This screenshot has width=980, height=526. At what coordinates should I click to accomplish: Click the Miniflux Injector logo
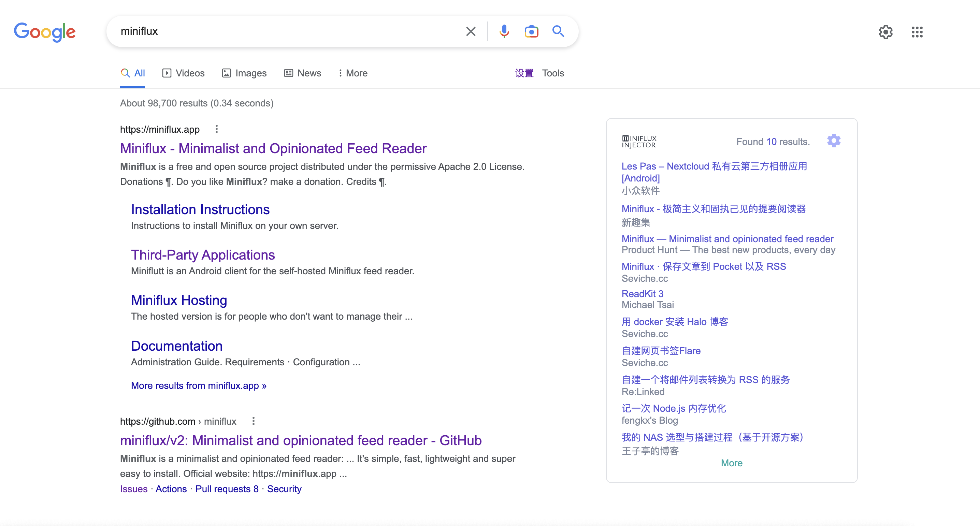(x=639, y=142)
